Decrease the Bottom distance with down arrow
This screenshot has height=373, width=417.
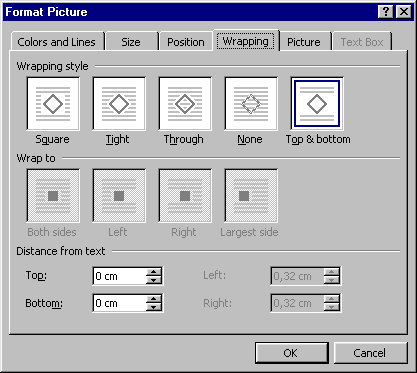coord(154,307)
